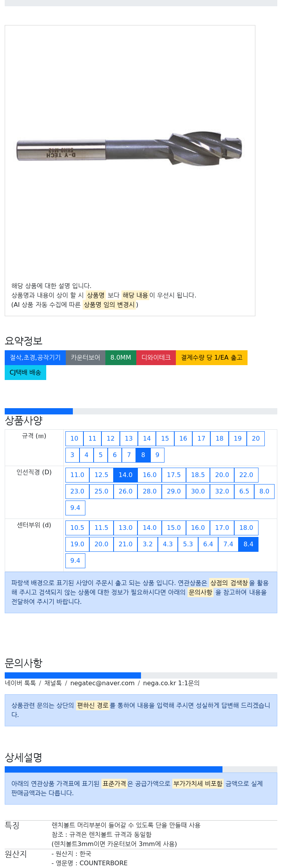Click the CJ택배 배송 badge
Image resolution: width=282 pixels, height=868 pixels.
point(25,373)
